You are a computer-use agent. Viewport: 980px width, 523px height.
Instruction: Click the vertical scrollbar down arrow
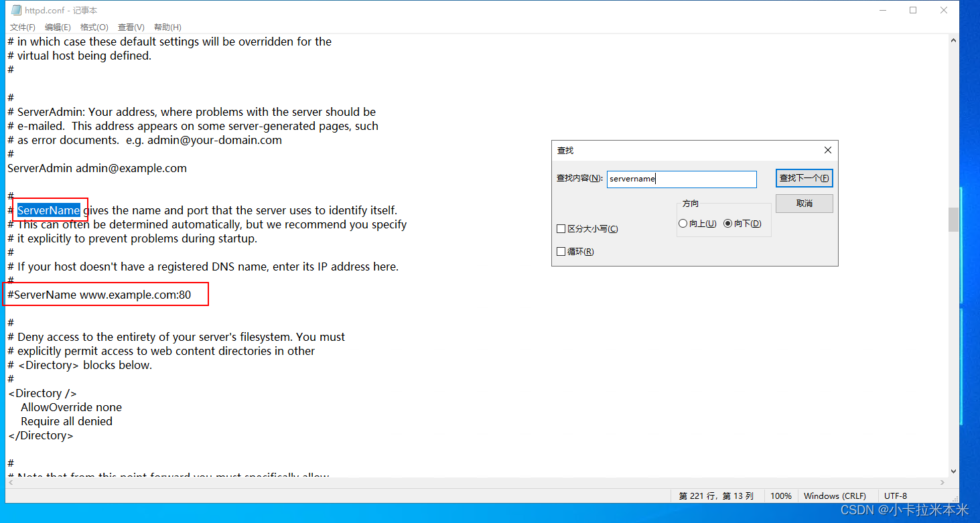click(x=953, y=471)
